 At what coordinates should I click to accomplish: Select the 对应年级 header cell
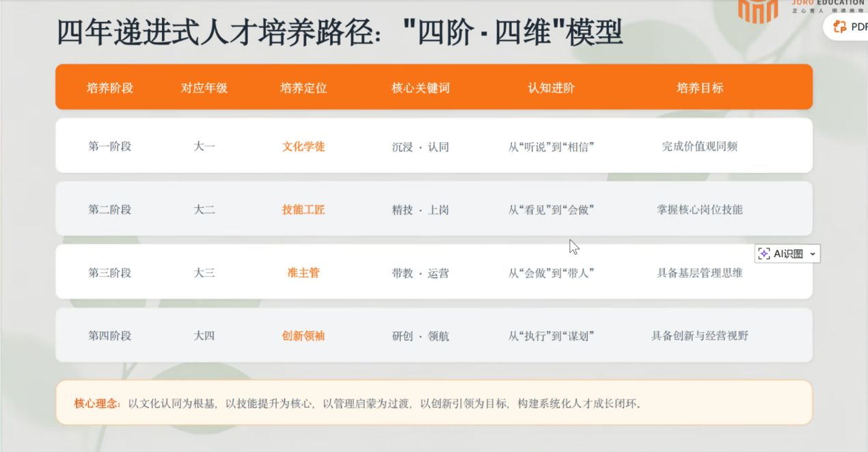(204, 88)
